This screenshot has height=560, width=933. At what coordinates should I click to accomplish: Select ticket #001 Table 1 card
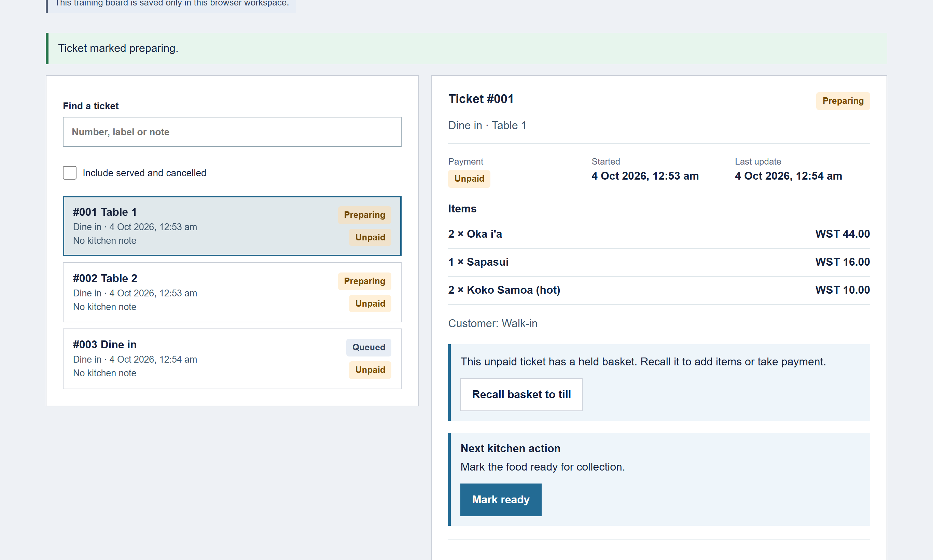pos(232,226)
